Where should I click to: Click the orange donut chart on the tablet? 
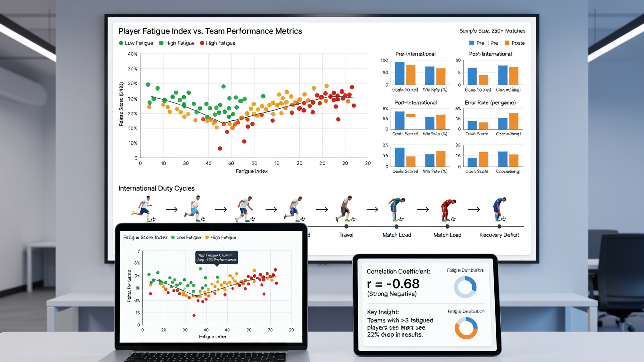coord(465,328)
